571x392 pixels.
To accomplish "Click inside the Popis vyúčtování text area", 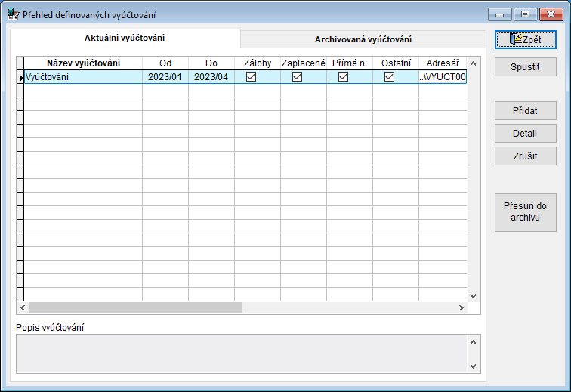I will pyautogui.click(x=240, y=353).
